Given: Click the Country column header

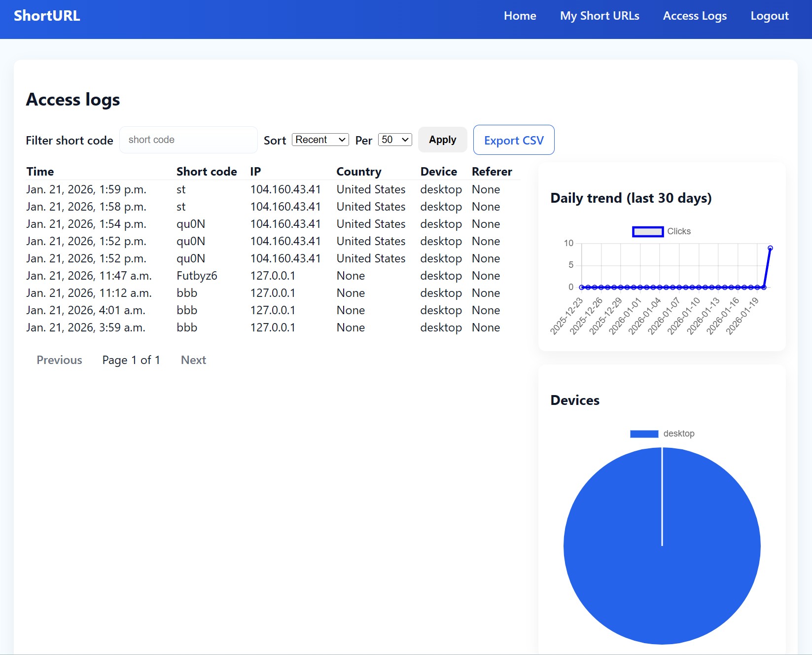Looking at the screenshot, I should [359, 172].
